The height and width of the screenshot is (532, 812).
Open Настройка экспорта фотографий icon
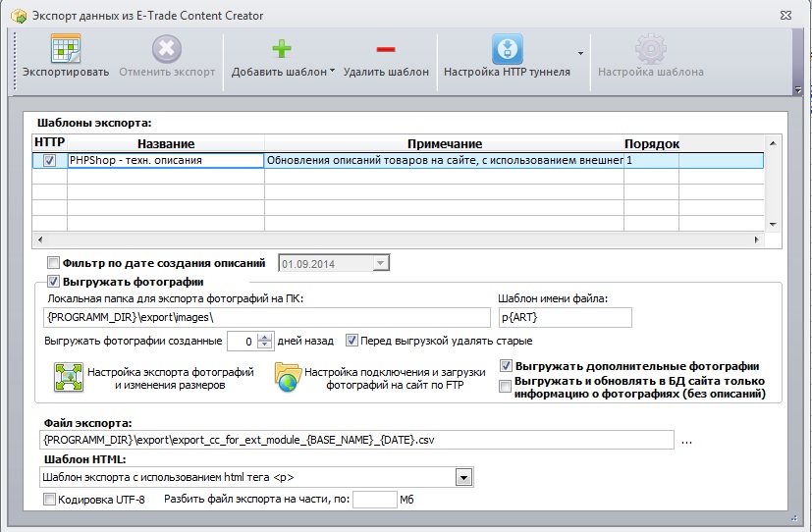[69, 377]
